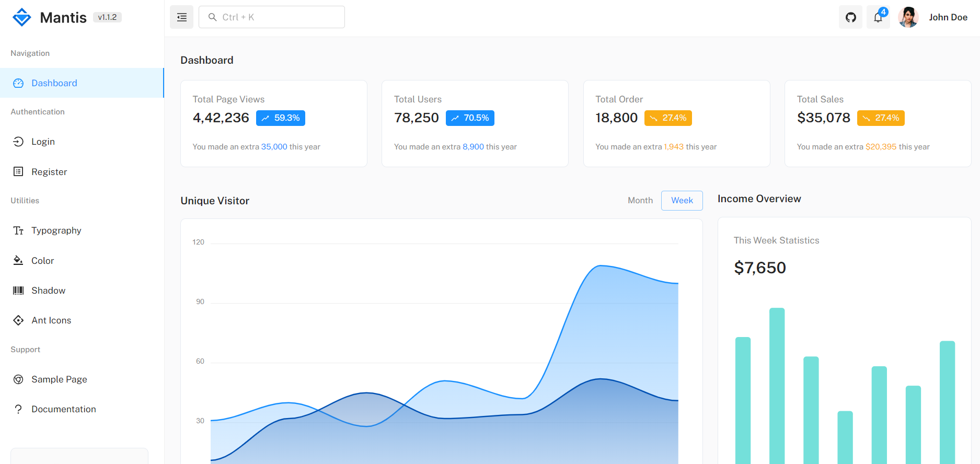980x464 pixels.
Task: Click the Authentication section label
Action: point(38,112)
